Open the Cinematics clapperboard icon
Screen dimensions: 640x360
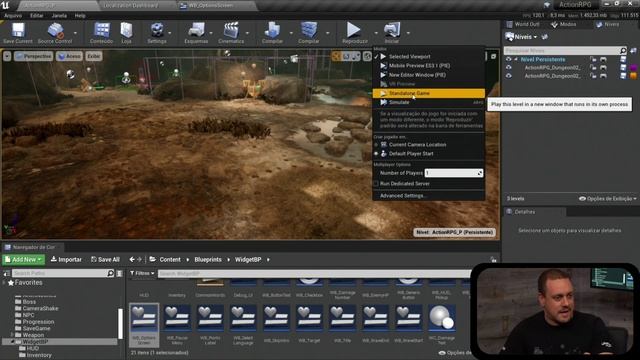pyautogui.click(x=231, y=33)
